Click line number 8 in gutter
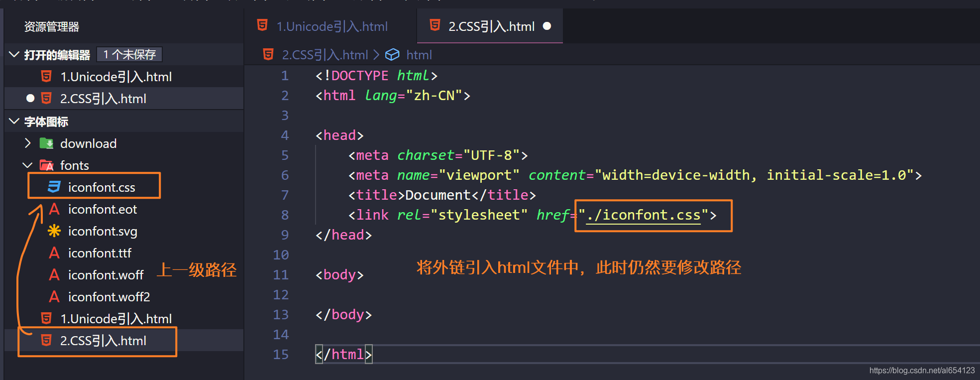This screenshot has width=980, height=380. pyautogui.click(x=285, y=215)
